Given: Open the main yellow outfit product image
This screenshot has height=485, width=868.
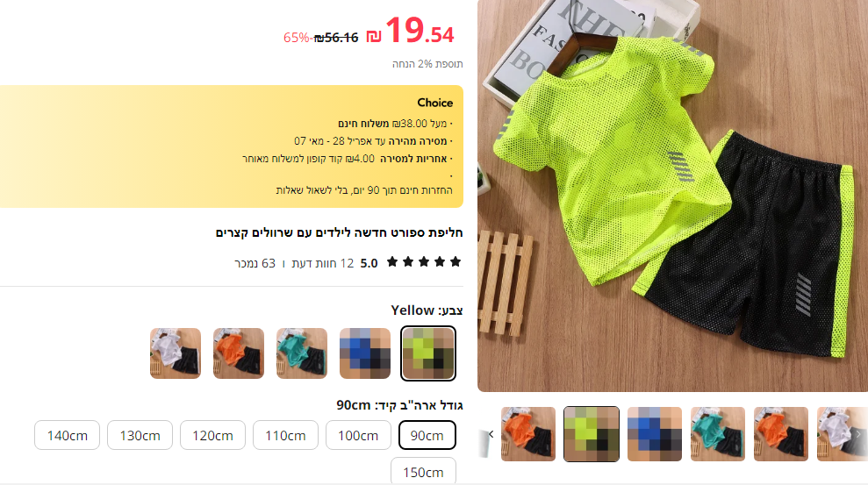Looking at the screenshot, I should [672, 196].
